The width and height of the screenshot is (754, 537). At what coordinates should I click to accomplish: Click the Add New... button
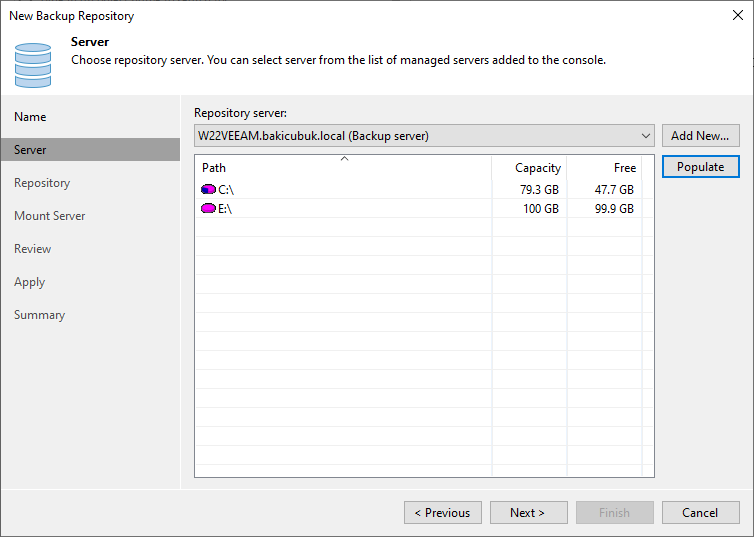pos(700,136)
